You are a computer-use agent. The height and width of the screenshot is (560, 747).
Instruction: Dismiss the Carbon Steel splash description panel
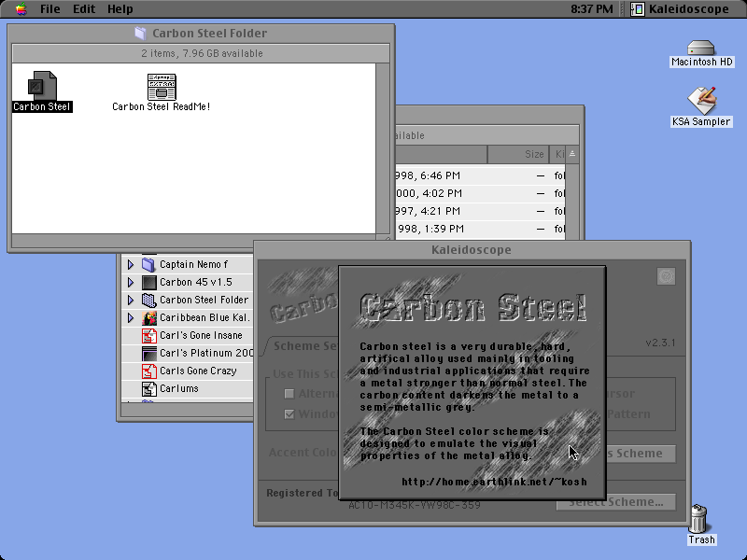click(x=472, y=383)
